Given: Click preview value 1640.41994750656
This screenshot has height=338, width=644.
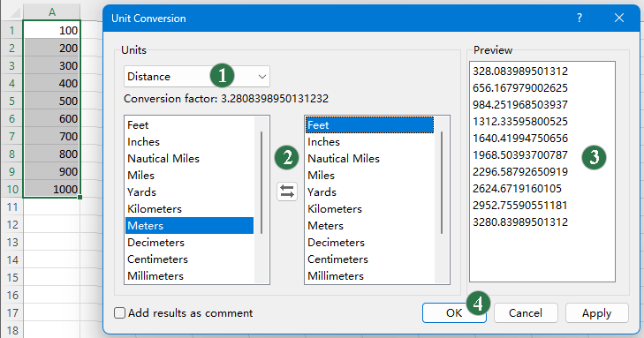Looking at the screenshot, I should [x=520, y=139].
